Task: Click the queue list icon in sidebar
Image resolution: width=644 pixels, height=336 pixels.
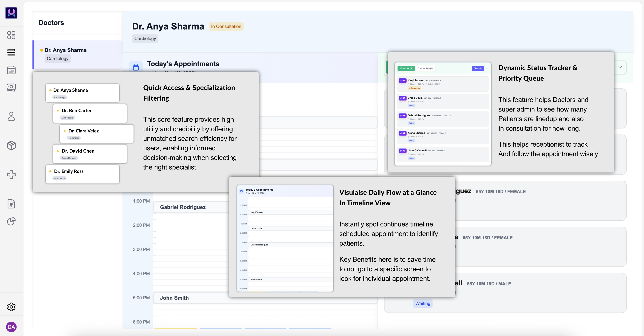Action: tap(11, 53)
